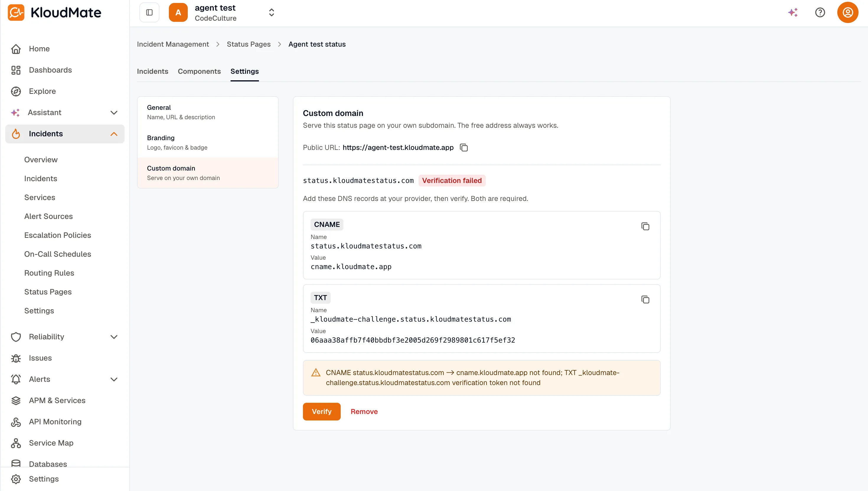Click the CNAME record type label
Image resolution: width=868 pixels, height=491 pixels.
pyautogui.click(x=327, y=225)
